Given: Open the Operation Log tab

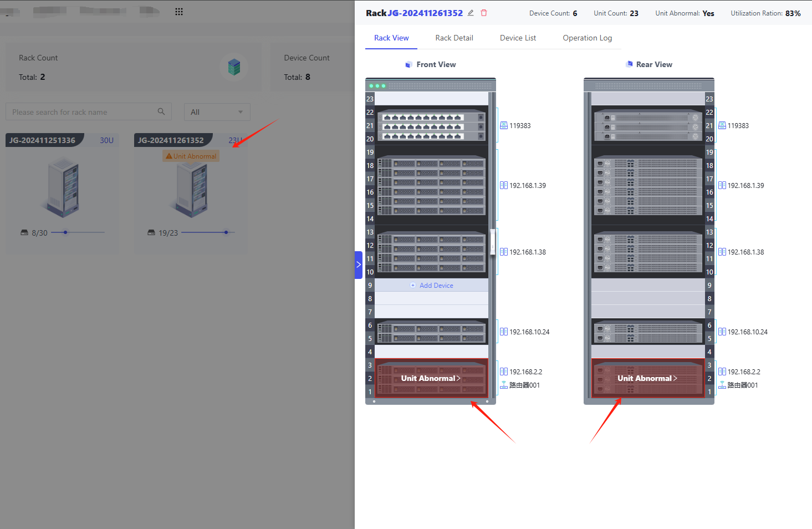Looking at the screenshot, I should (x=587, y=38).
